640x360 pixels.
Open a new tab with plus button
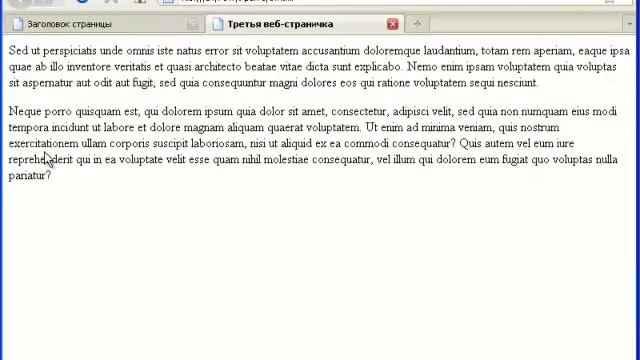click(417, 24)
